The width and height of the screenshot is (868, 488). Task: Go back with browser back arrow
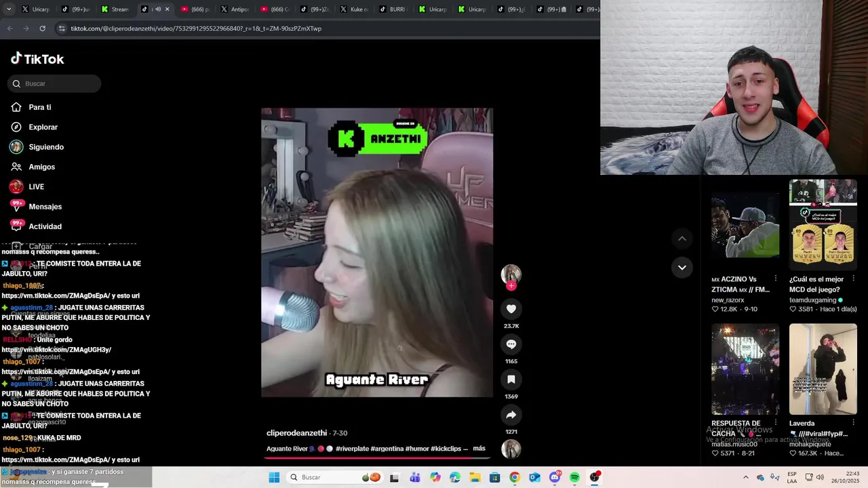coord(9,28)
